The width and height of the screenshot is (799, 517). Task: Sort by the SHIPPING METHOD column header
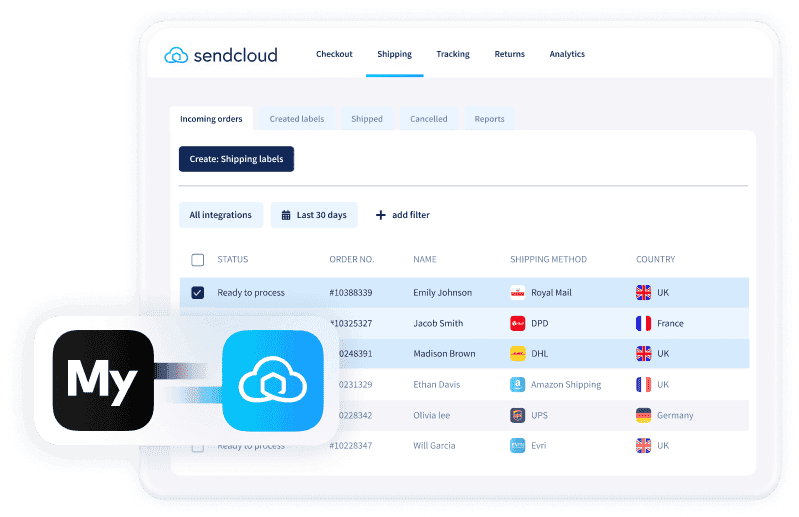coord(548,259)
